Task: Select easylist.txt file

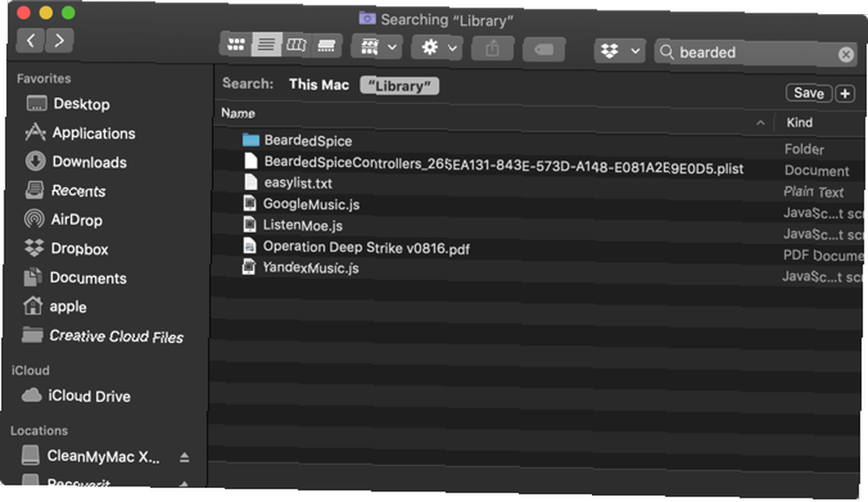Action: [x=298, y=183]
